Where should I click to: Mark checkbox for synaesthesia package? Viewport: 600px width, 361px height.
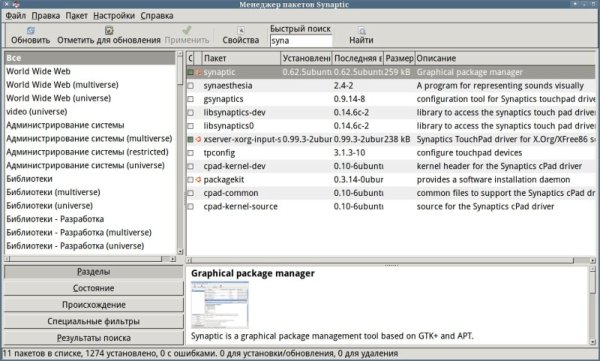coord(191,86)
